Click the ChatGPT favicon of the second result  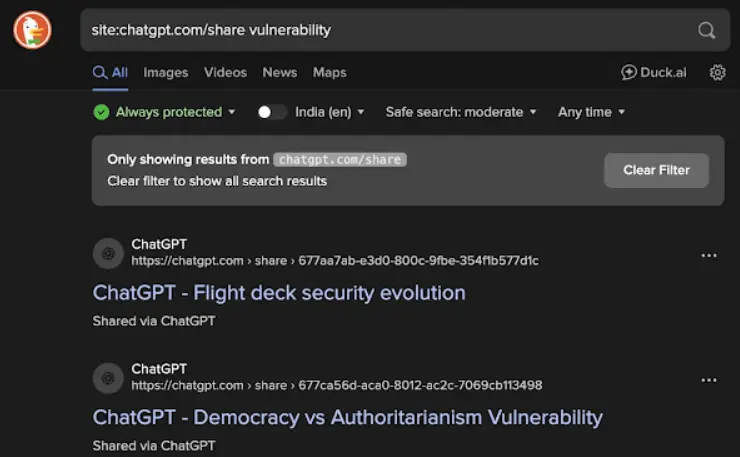tap(108, 377)
